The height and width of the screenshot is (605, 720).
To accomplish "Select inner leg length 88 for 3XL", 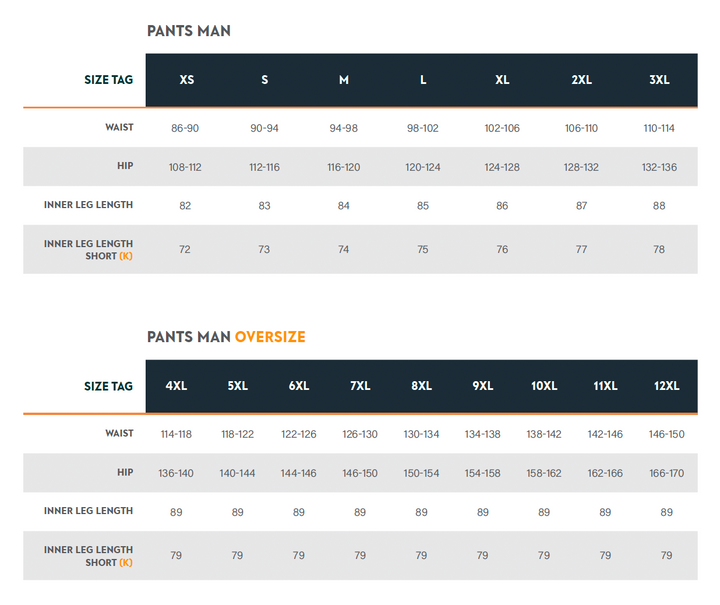I will tap(659, 206).
